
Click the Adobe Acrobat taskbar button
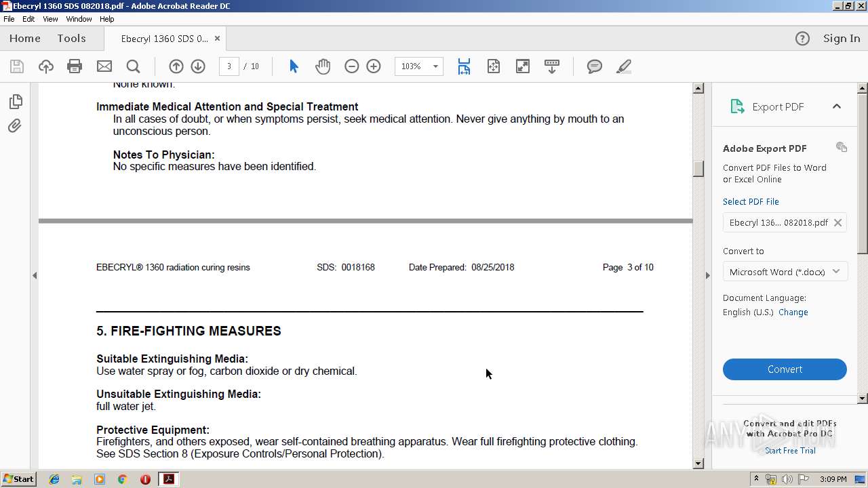168,479
